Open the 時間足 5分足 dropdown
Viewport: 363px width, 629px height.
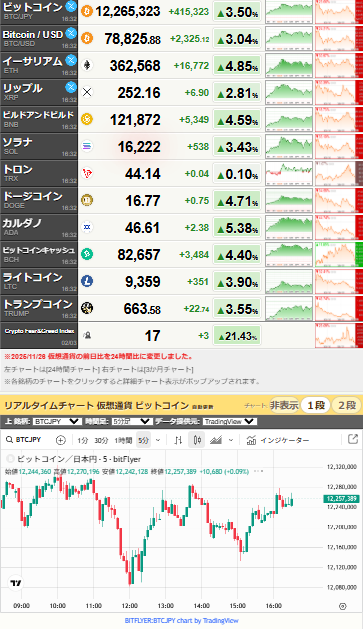click(x=131, y=421)
